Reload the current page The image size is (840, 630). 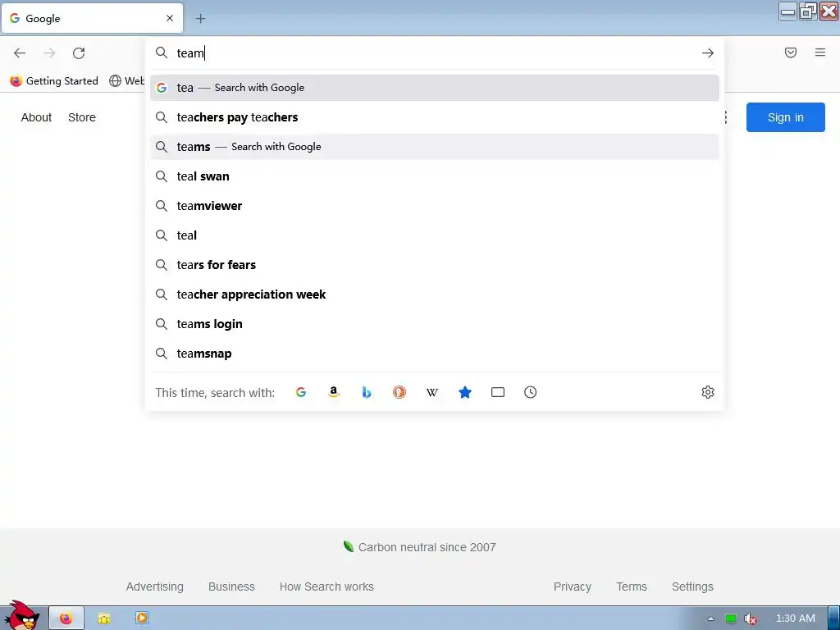(x=79, y=53)
